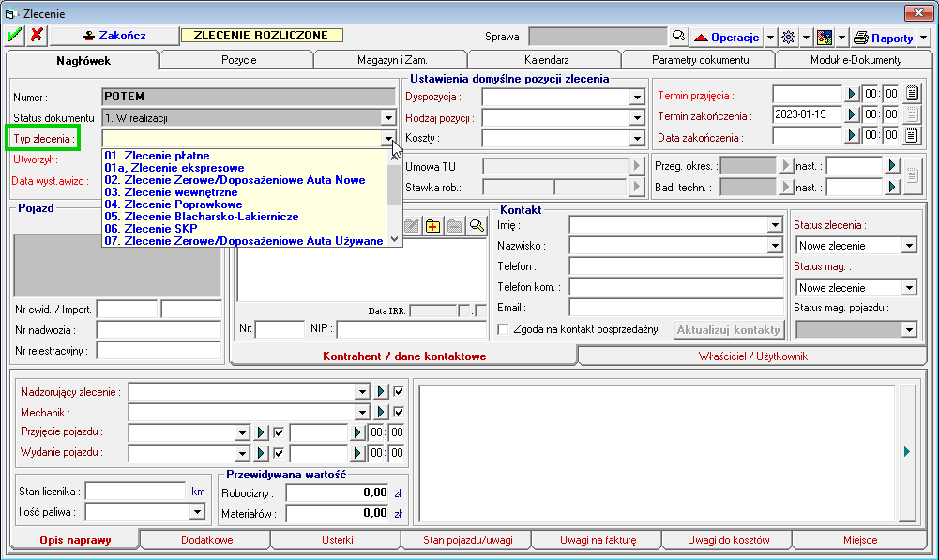Screen dimensions: 939x560
Task: Click the colorful picture icon in top toolbar
Action: click(x=825, y=37)
